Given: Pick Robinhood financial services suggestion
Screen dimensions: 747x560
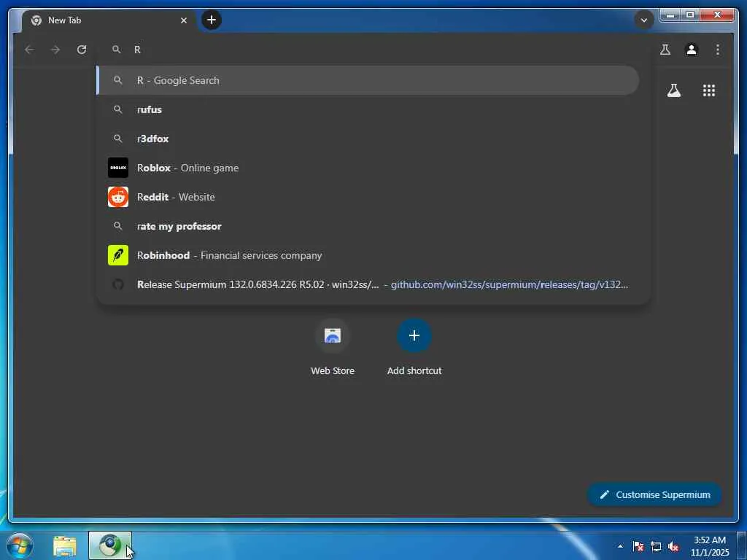Looking at the screenshot, I should (368, 255).
